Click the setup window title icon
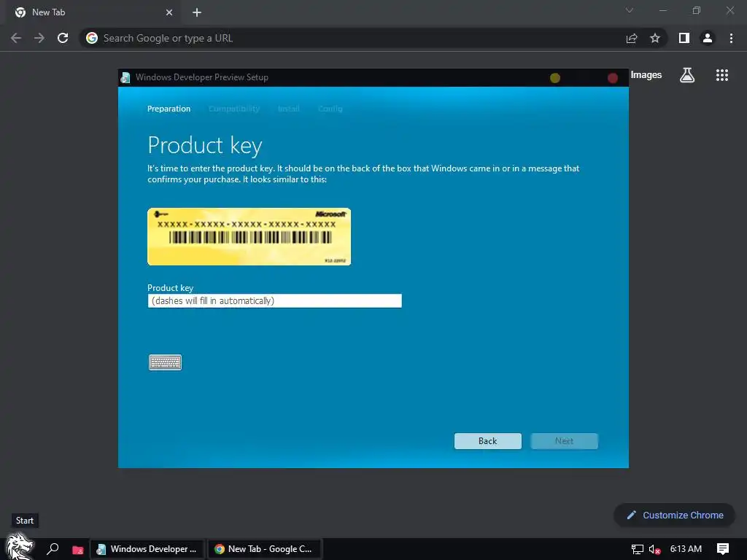Screen dimensions: 747x560 coord(125,77)
